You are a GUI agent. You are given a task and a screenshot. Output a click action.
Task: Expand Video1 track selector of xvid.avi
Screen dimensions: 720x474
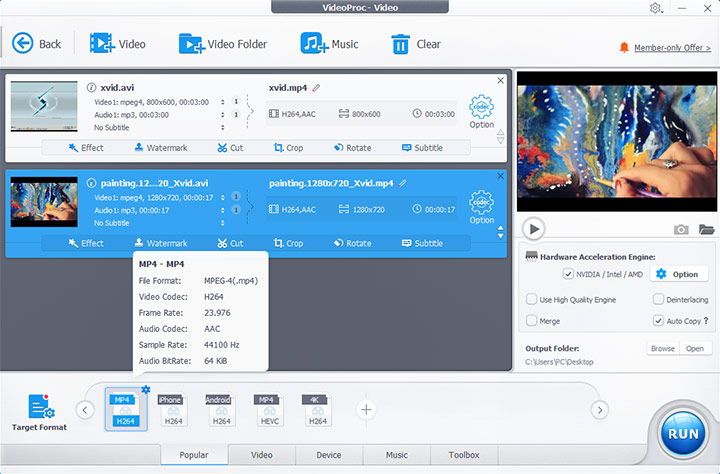click(223, 102)
